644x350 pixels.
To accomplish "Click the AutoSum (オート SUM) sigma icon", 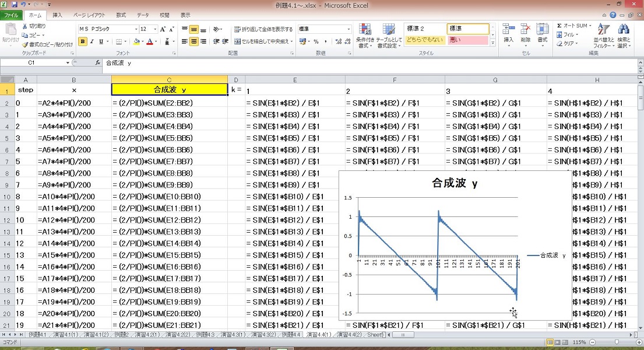I will (x=559, y=26).
